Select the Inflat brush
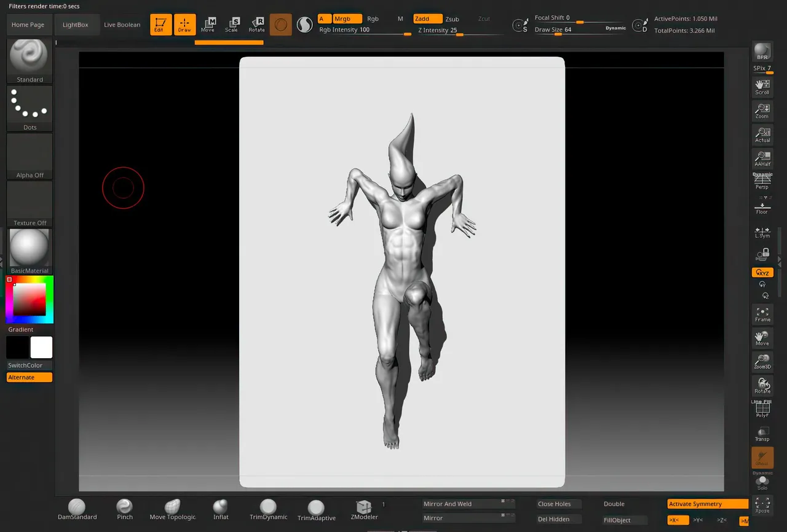Image resolution: width=787 pixels, height=532 pixels. tap(221, 509)
